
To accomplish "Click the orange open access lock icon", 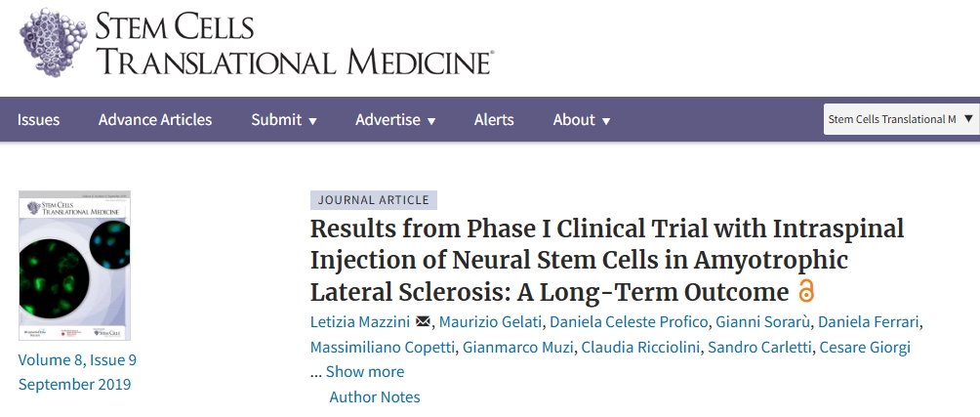I will pos(805,291).
